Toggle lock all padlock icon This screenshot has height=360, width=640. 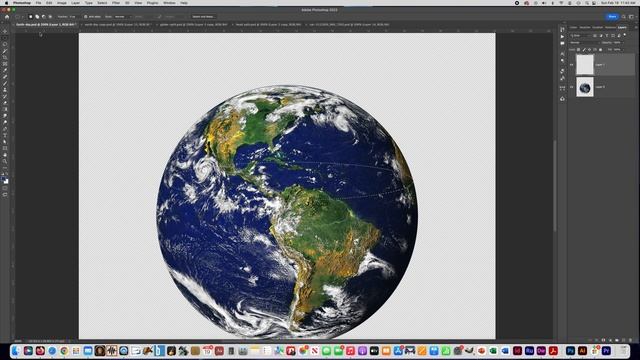(600, 49)
